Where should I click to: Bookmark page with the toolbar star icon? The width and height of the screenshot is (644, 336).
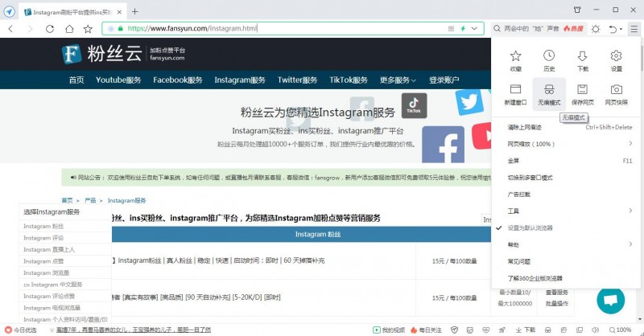click(x=88, y=29)
